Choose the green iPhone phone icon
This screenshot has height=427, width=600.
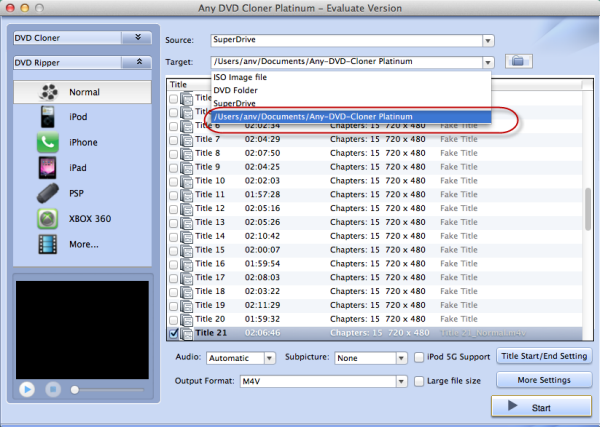[x=48, y=142]
